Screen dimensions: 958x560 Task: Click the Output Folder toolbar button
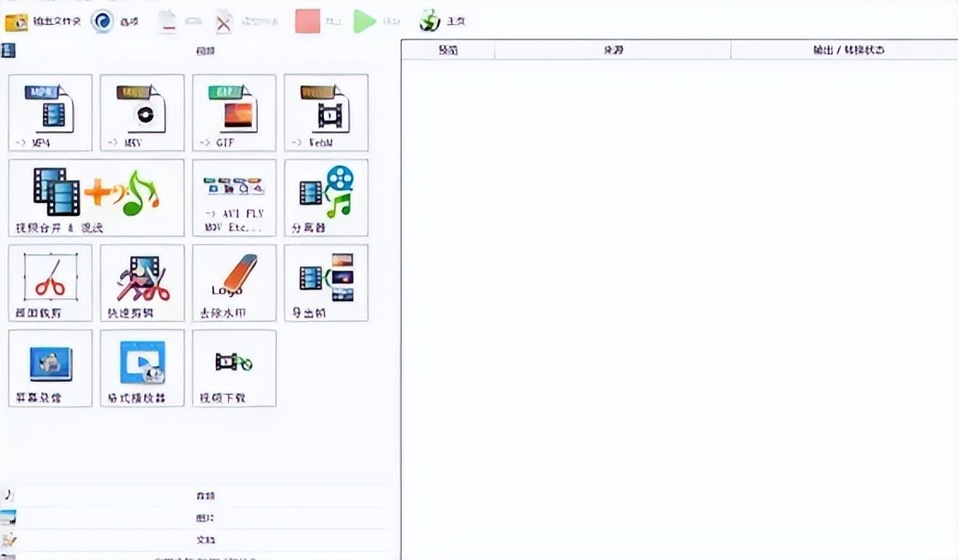tap(43, 21)
